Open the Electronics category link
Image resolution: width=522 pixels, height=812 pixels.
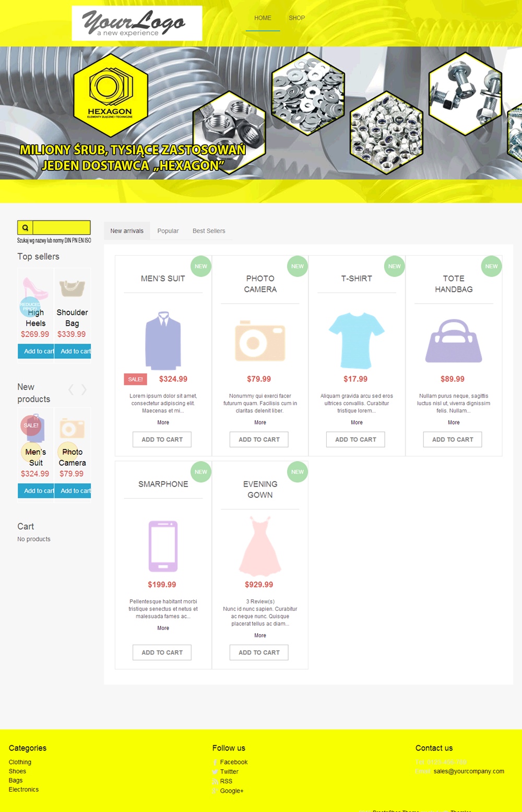tap(23, 790)
